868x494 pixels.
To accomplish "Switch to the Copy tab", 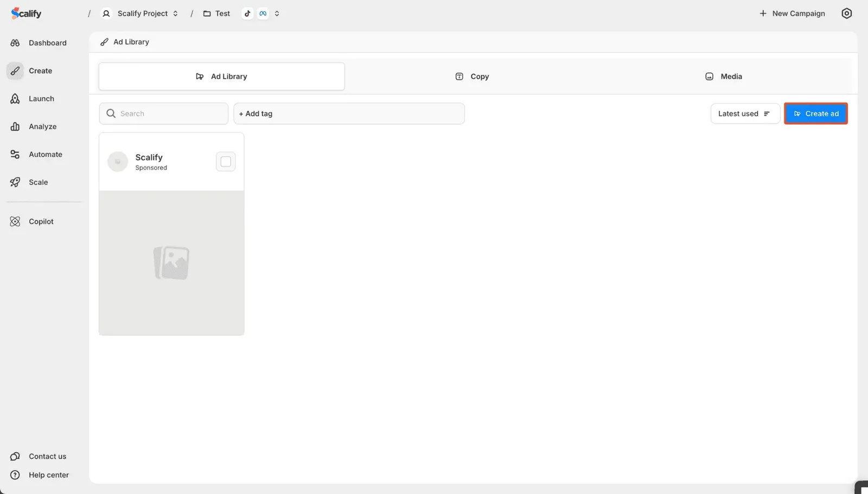I will (471, 76).
